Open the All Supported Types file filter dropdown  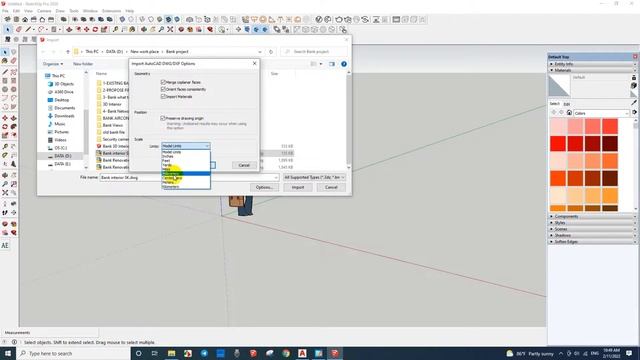click(315, 177)
